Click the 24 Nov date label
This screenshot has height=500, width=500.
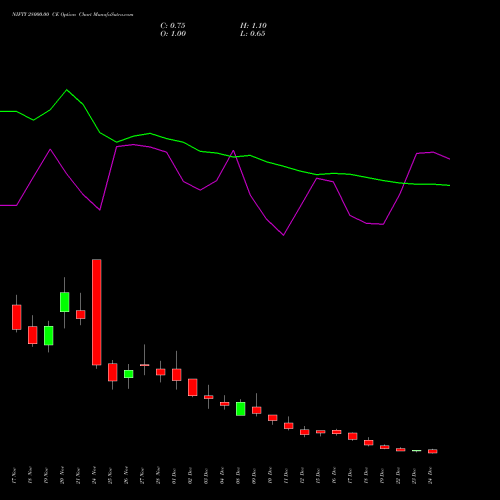click(x=94, y=476)
